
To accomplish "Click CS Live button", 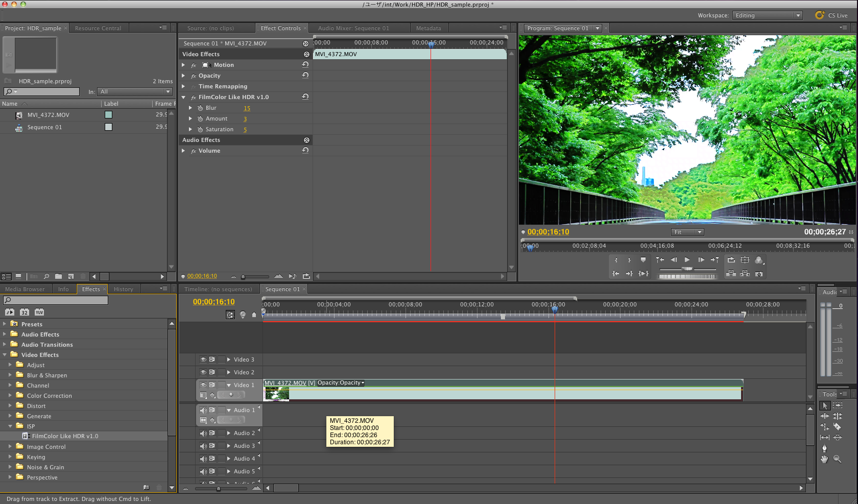I will click(x=831, y=15).
